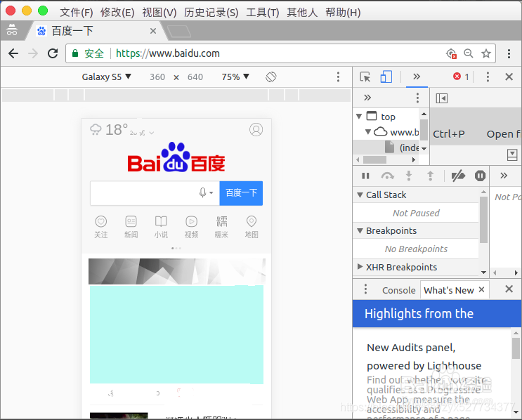
Task: Open the 历史记录(S) menu
Action: point(211,13)
